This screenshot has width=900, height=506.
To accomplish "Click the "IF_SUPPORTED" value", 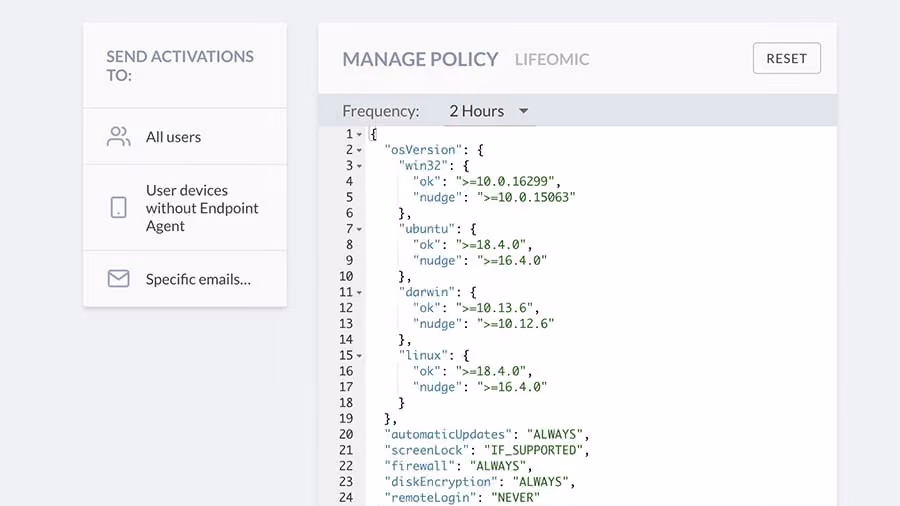I will (533, 450).
